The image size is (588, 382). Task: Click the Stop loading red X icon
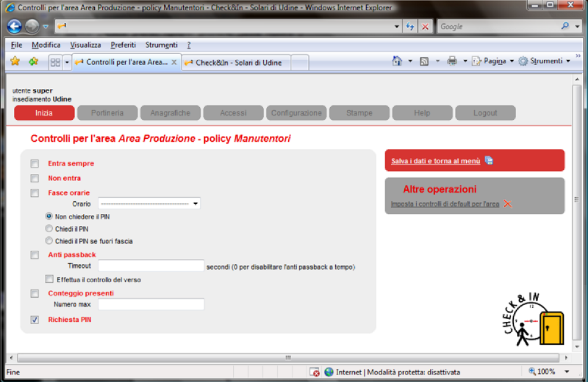tap(425, 26)
